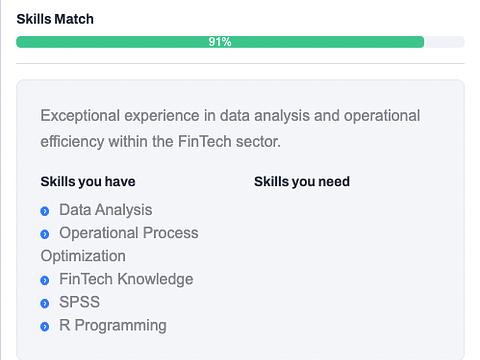The width and height of the screenshot is (480, 360).
Task: Select the Data Analysis skill label
Action: [x=106, y=210]
